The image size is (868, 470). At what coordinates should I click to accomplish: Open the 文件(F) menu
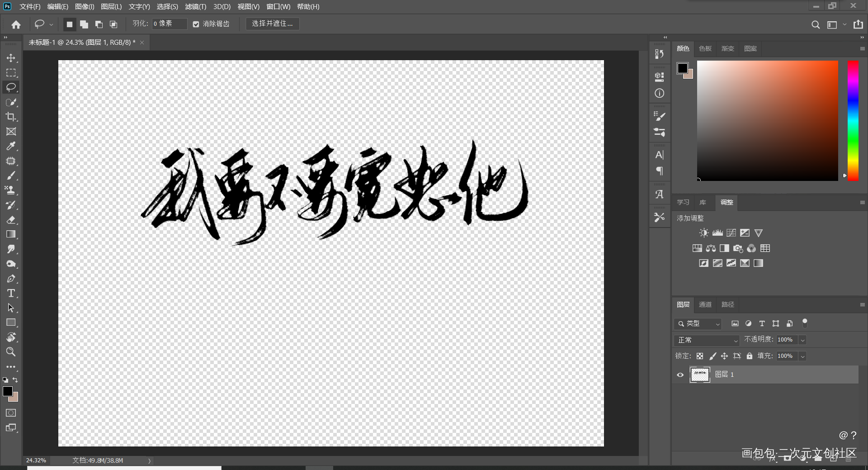[x=30, y=7]
